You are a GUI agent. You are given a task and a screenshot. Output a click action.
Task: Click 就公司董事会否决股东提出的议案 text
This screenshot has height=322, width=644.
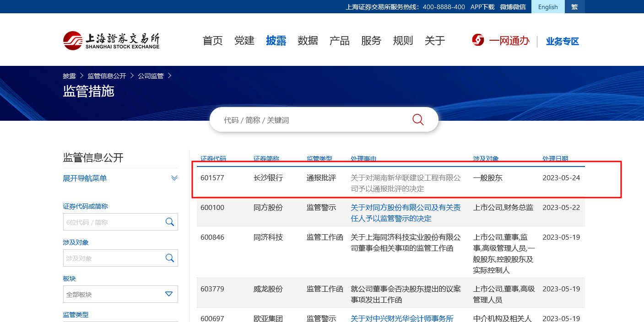[406, 294]
